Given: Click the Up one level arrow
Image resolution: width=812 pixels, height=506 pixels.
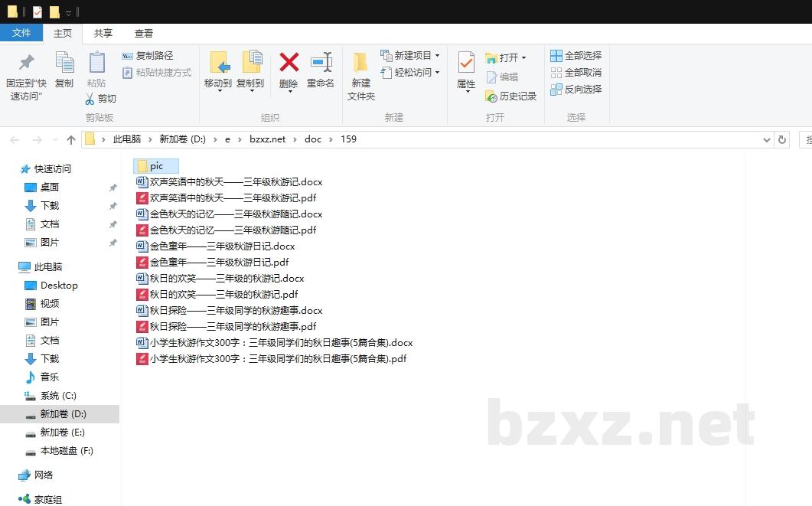Looking at the screenshot, I should tap(71, 139).
